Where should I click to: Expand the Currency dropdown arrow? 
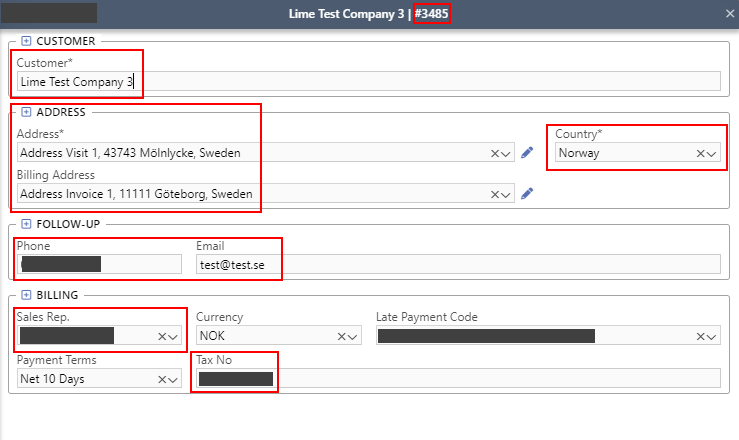click(353, 337)
